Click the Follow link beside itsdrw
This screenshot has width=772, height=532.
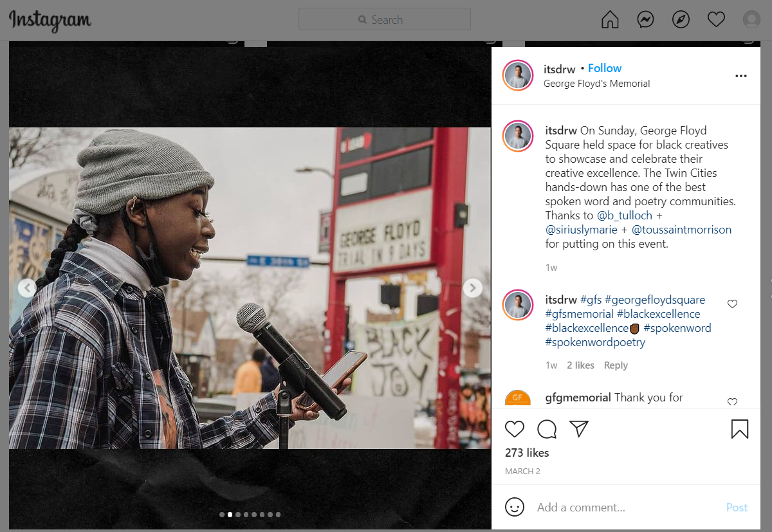[x=605, y=68]
